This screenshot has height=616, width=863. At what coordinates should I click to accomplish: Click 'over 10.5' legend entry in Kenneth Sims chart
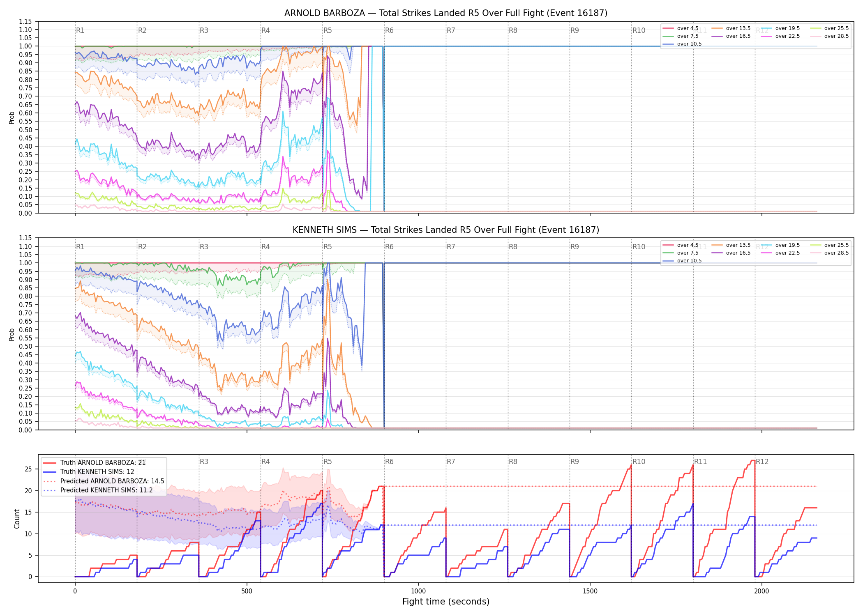pyautogui.click(x=682, y=261)
